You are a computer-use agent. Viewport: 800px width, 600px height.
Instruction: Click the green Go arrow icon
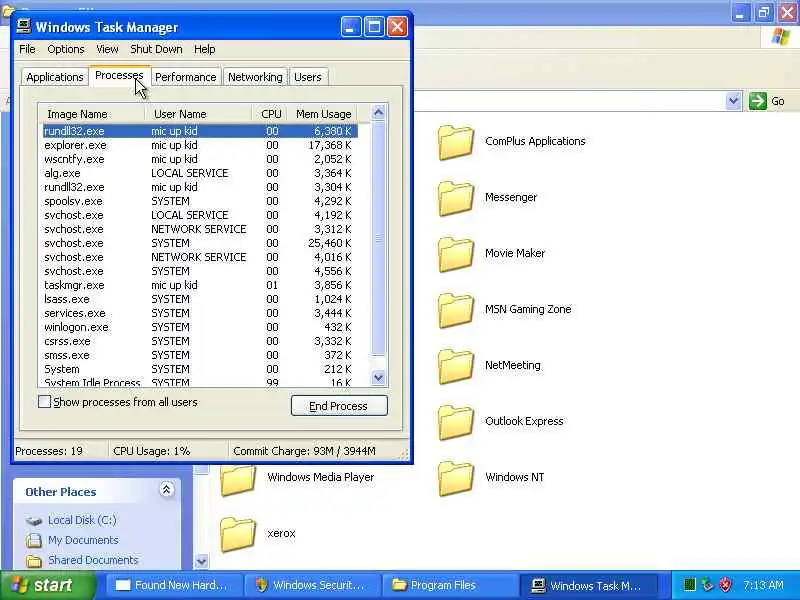coord(758,101)
